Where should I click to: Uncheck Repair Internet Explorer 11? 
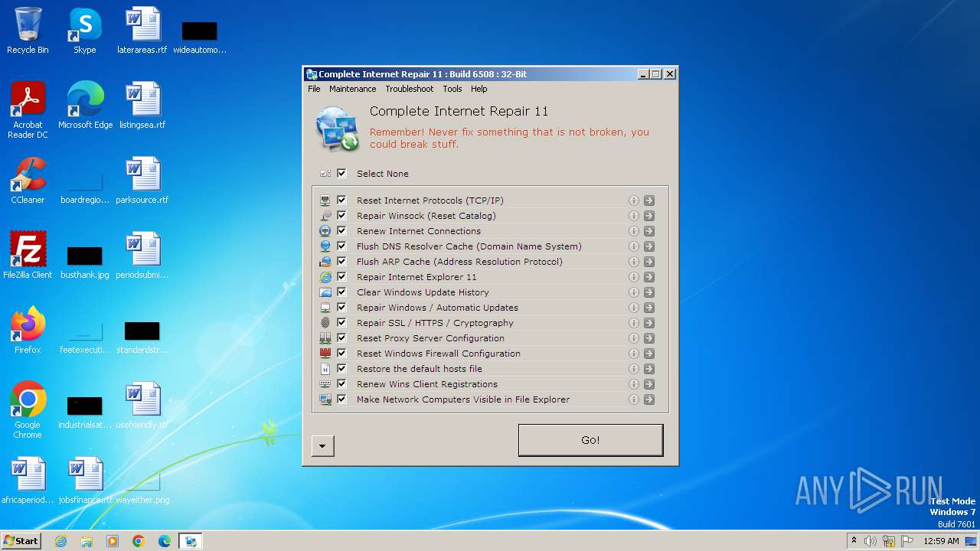pyautogui.click(x=341, y=277)
